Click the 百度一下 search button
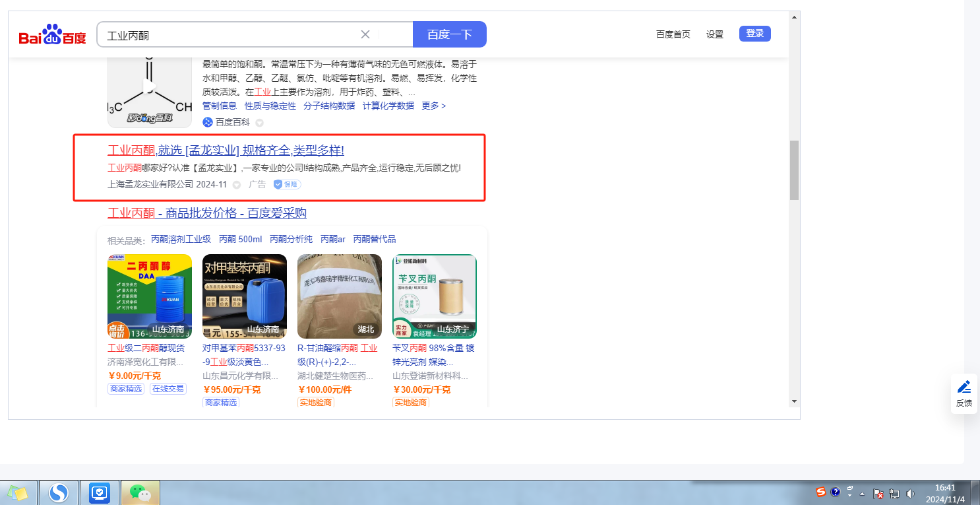The width and height of the screenshot is (980, 505). click(450, 34)
